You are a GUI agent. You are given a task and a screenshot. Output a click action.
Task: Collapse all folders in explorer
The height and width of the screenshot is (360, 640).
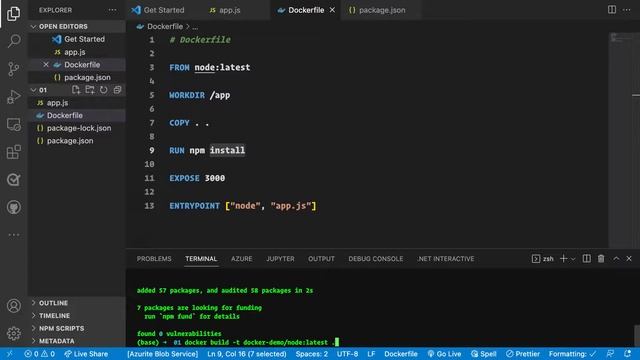[x=117, y=90]
